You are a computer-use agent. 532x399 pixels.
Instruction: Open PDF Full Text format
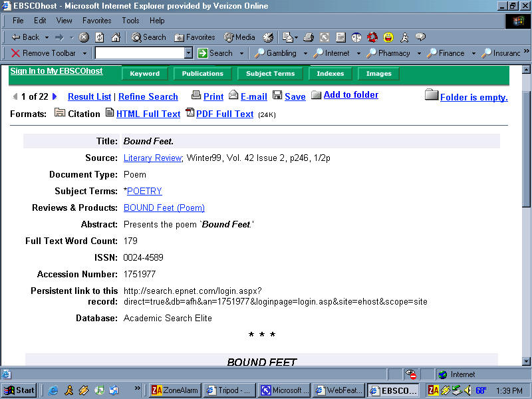(225, 114)
